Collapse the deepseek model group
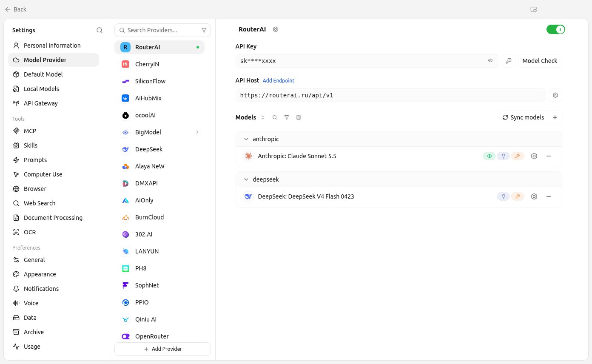This screenshot has width=592, height=364. click(x=246, y=179)
